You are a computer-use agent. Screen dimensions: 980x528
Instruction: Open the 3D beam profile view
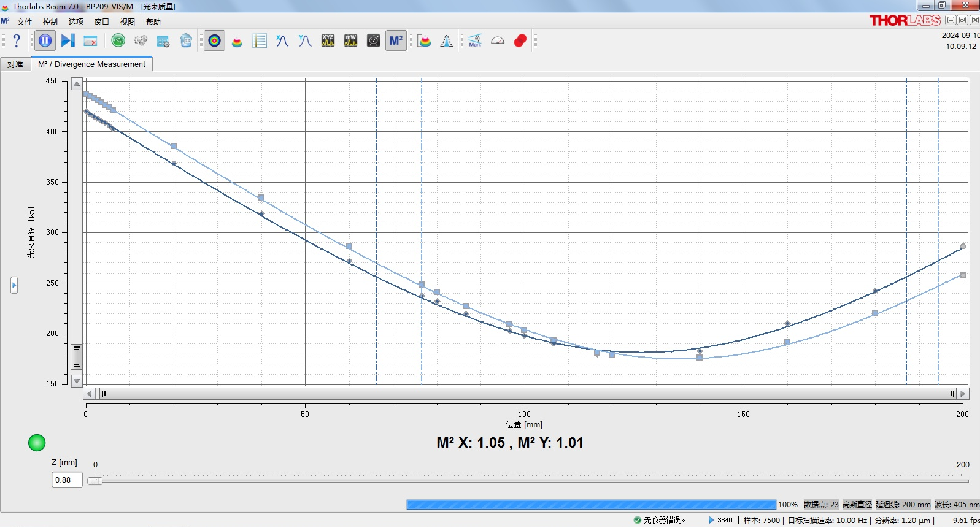click(x=237, y=41)
